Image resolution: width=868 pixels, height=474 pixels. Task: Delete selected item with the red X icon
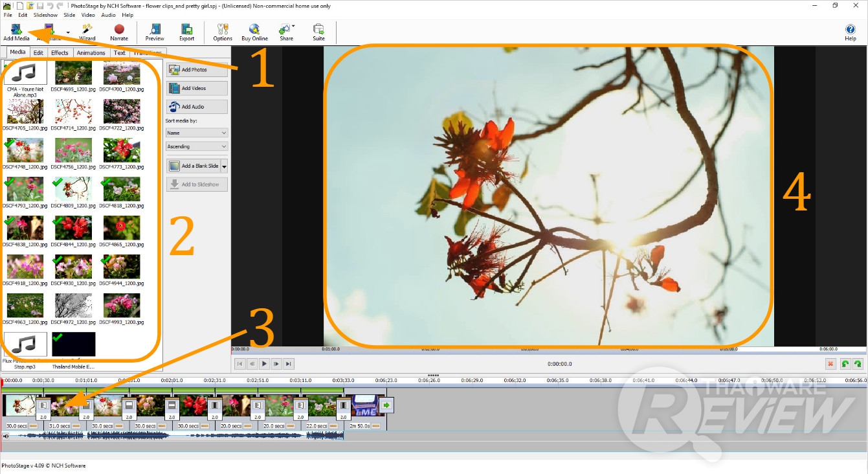pyautogui.click(x=830, y=364)
